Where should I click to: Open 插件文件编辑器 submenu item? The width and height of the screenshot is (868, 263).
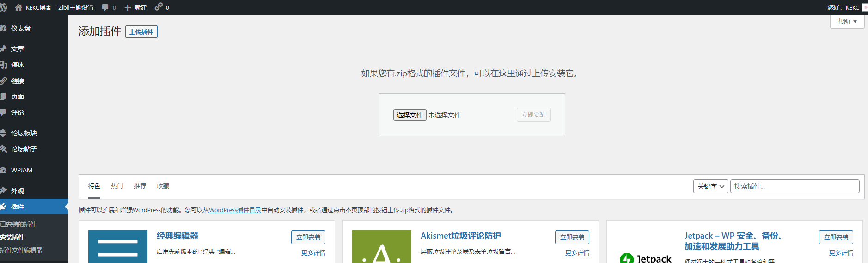[21, 250]
